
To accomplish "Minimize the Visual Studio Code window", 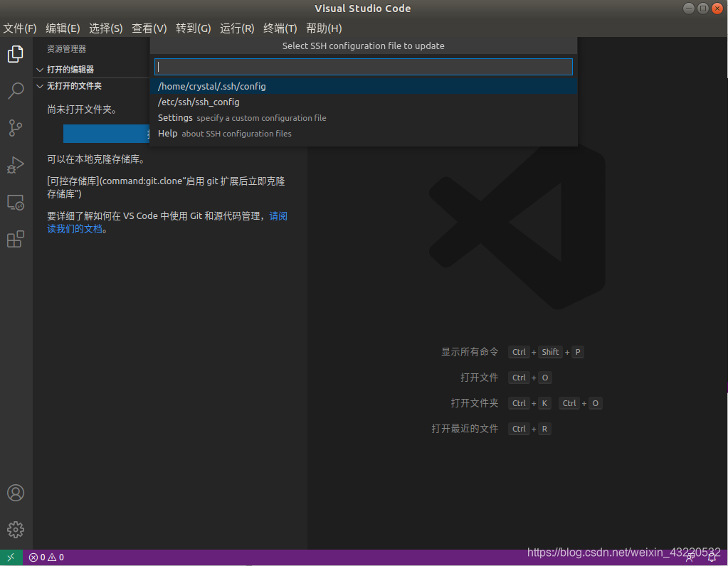I will [x=689, y=9].
